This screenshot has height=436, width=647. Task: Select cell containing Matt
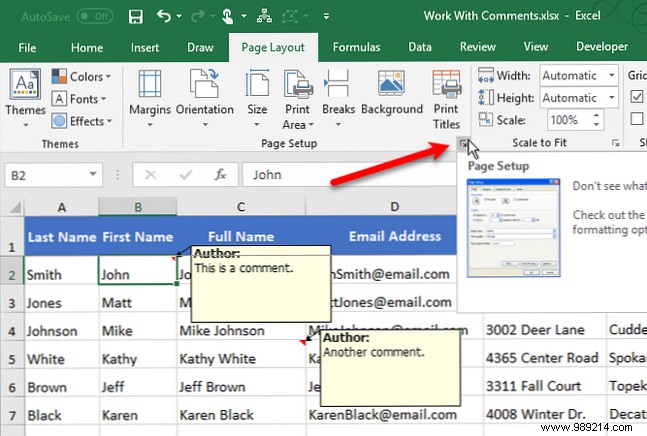[137, 303]
